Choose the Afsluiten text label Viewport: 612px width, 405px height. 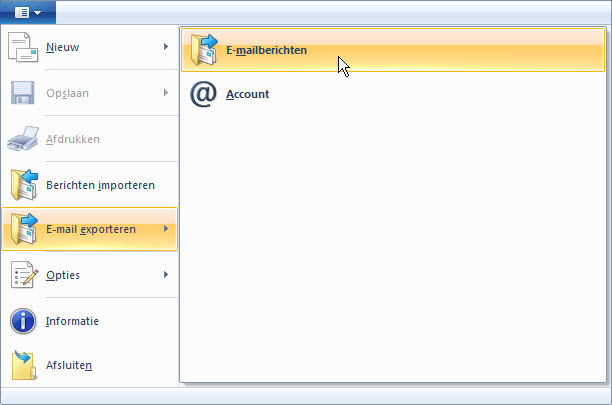[x=70, y=365]
